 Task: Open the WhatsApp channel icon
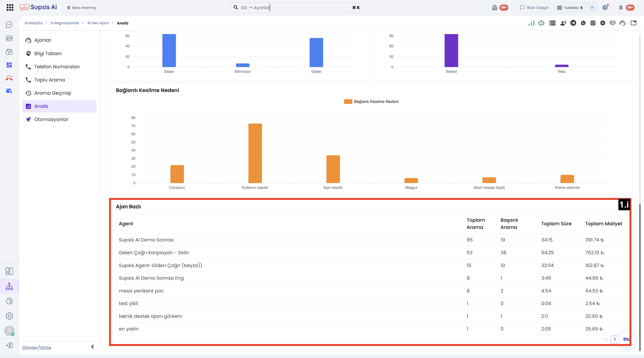click(583, 23)
